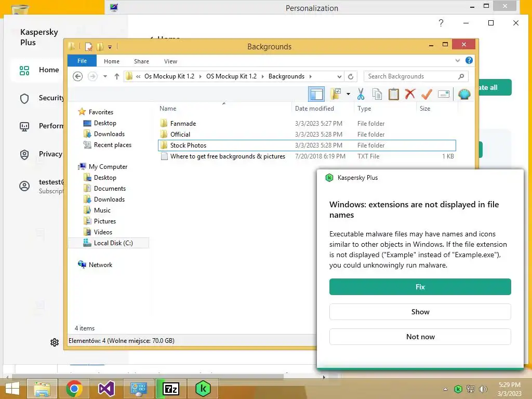Select My Computer in navigation pane
Screen dimensions: 532x399
click(108, 167)
